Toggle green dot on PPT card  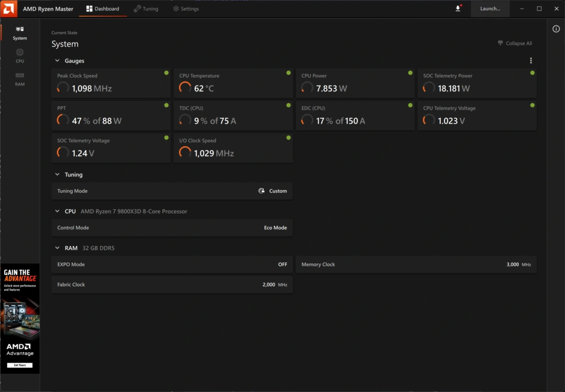click(166, 105)
